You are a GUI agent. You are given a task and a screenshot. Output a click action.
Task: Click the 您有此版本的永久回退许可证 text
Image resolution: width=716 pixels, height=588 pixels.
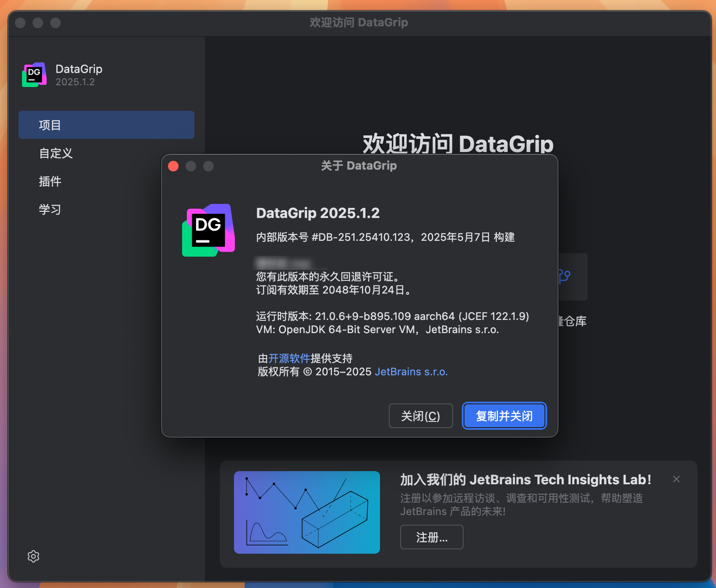pyautogui.click(x=329, y=277)
